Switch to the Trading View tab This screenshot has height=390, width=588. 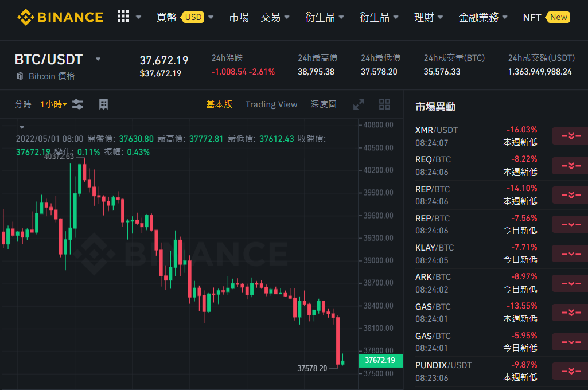[271, 104]
